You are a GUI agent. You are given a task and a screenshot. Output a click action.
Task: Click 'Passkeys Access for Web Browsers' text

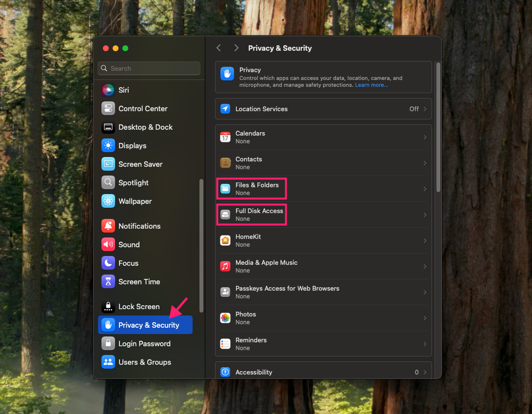pyautogui.click(x=287, y=288)
